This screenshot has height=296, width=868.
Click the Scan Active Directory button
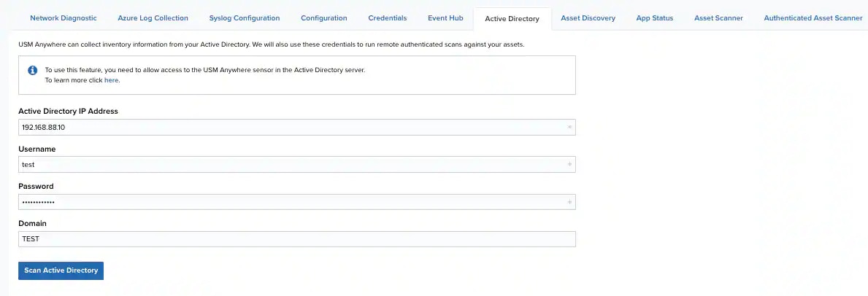point(61,270)
